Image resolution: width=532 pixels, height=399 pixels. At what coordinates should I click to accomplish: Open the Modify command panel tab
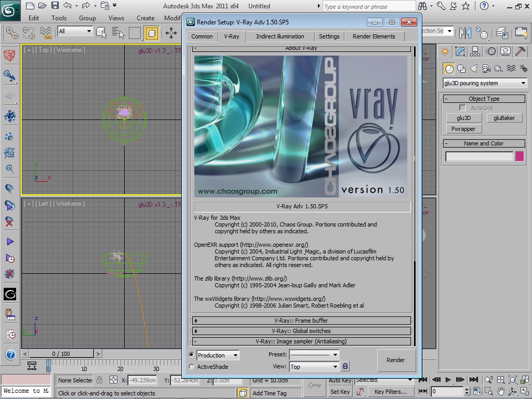point(460,51)
